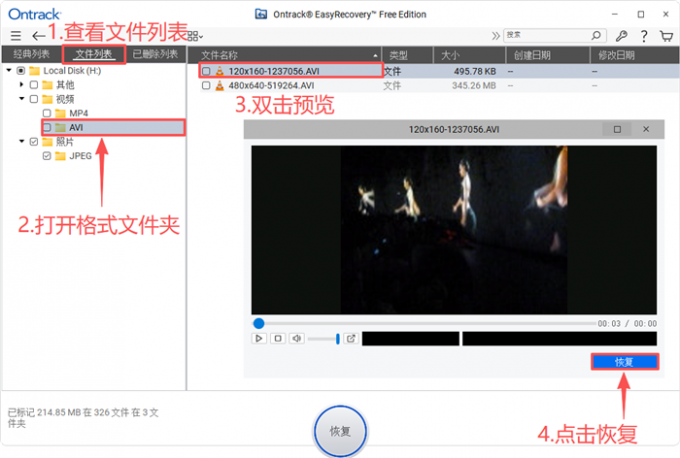Uncheck the JPEG folder checkbox
The height and width of the screenshot is (458, 680).
tap(47, 156)
